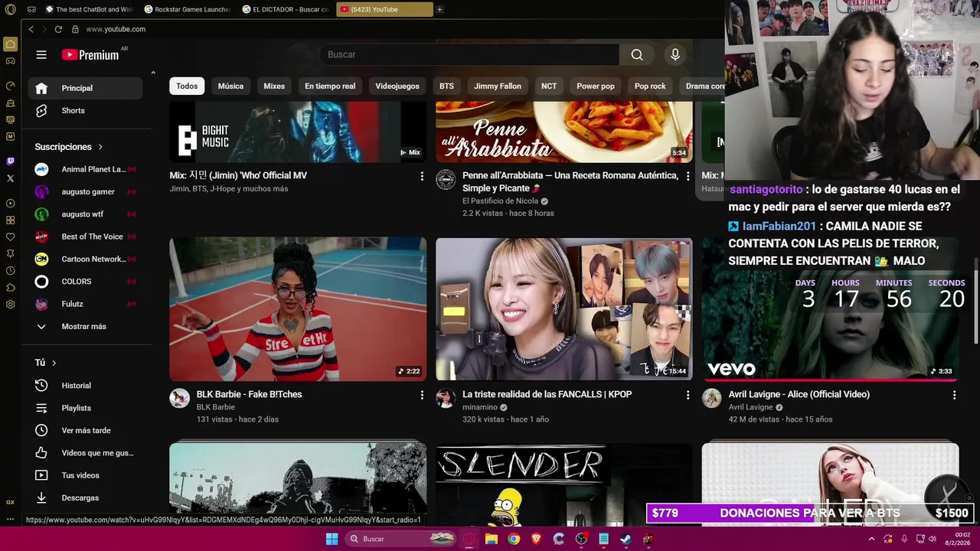Open the Opera GX main menu logo
Screen dimensions: 980x551
pos(11,9)
